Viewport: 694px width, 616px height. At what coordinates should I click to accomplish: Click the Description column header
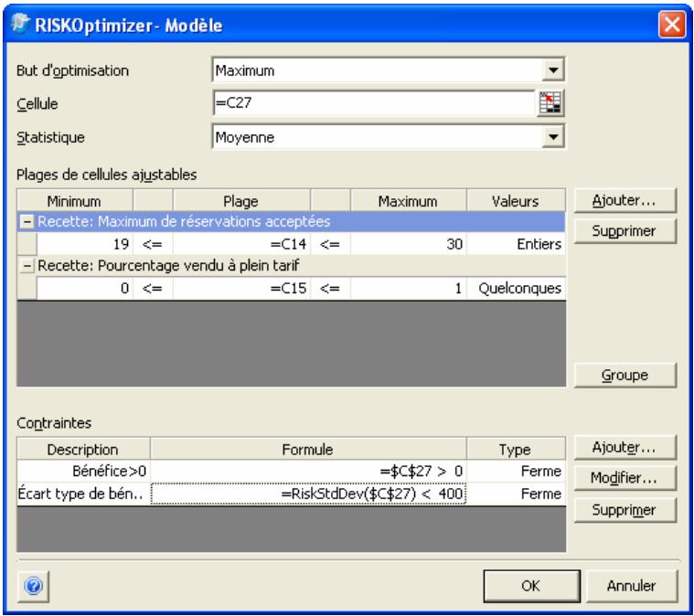pyautogui.click(x=83, y=449)
